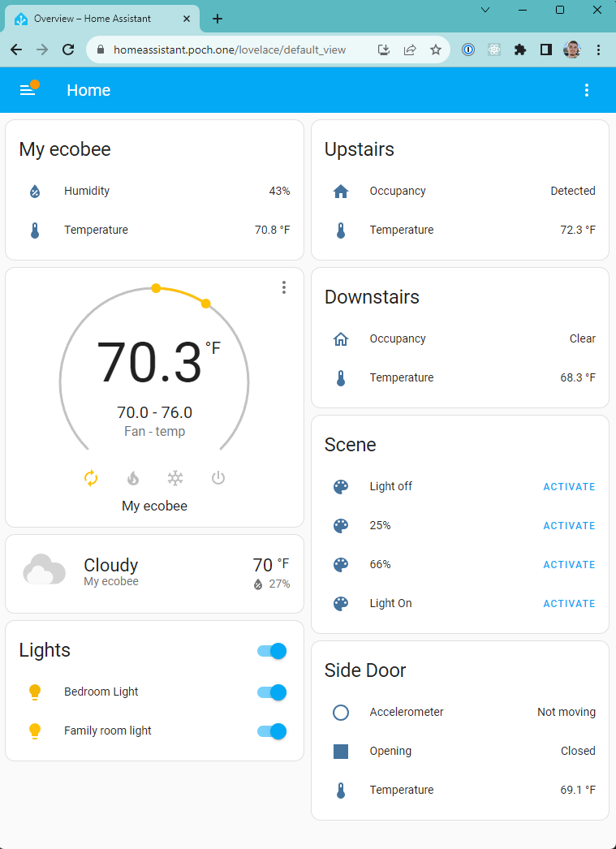Open the Chrome three-dot menu
Image resolution: width=616 pixels, height=849 pixels.
point(598,50)
